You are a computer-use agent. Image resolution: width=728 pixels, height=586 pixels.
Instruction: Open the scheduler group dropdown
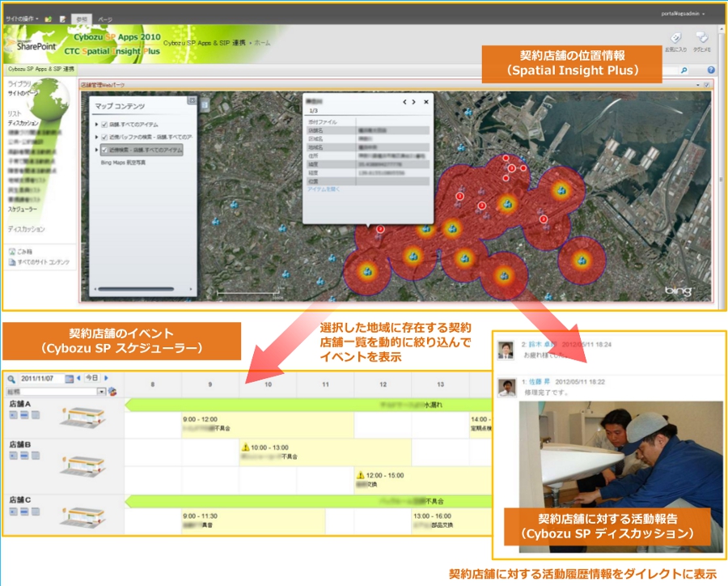pos(101,392)
